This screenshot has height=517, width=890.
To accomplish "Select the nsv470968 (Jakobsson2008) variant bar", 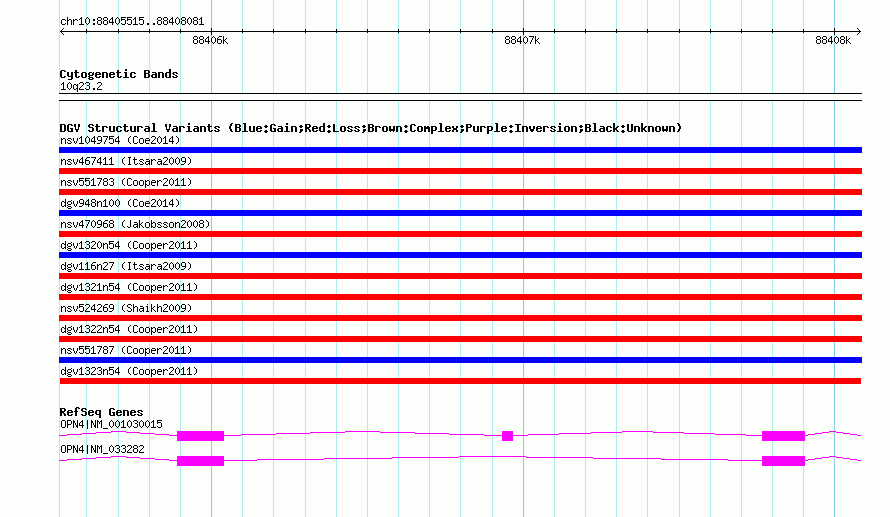I will coord(460,234).
